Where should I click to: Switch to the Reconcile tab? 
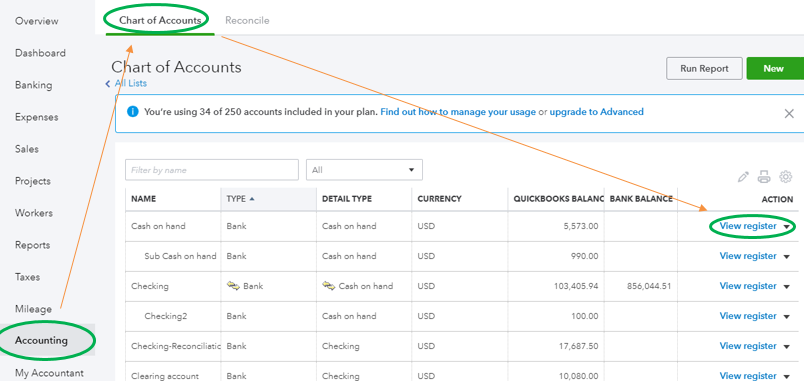(x=247, y=21)
